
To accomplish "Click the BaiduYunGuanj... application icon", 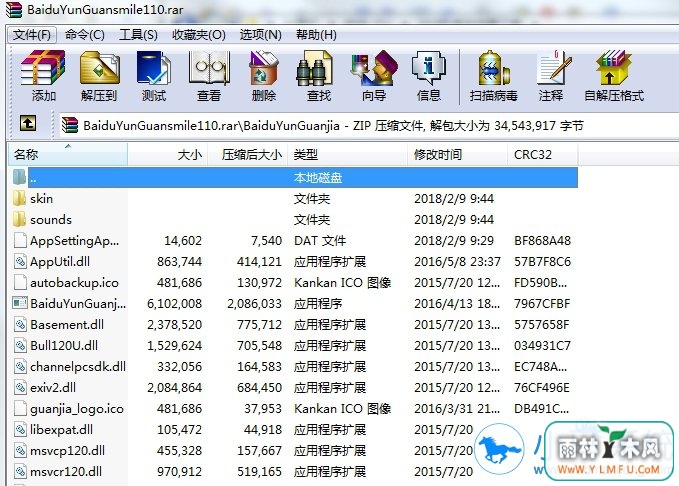I will click(x=20, y=303).
